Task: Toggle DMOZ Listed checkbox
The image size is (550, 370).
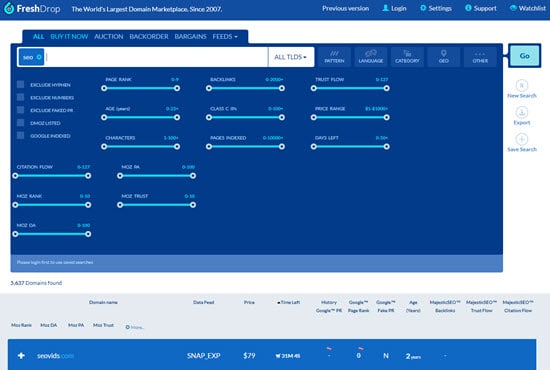Action: [x=20, y=123]
